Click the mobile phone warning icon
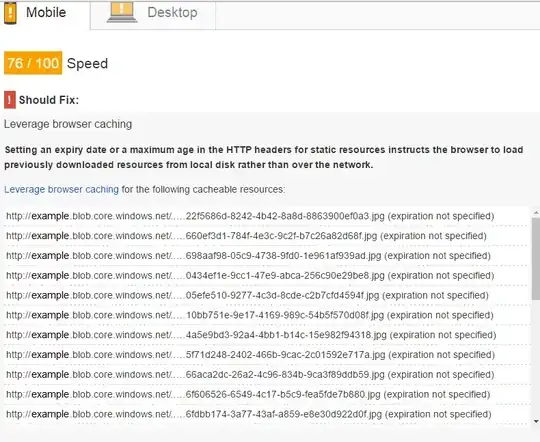Image resolution: width=540 pixels, height=442 pixels. (x=10, y=12)
